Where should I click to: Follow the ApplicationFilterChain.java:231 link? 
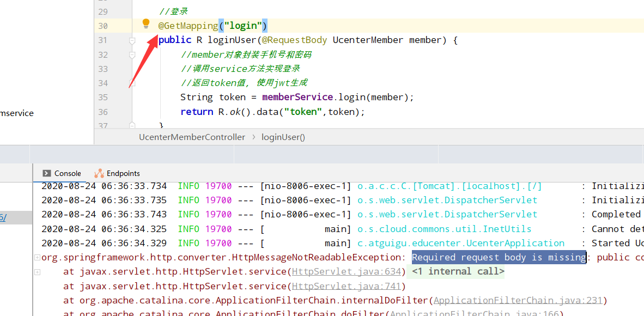518,300
